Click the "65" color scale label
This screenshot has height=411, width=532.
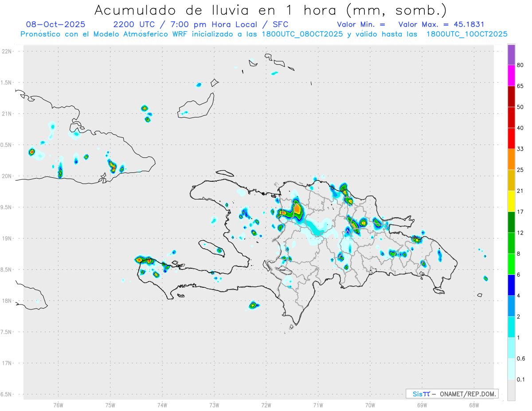520,86
